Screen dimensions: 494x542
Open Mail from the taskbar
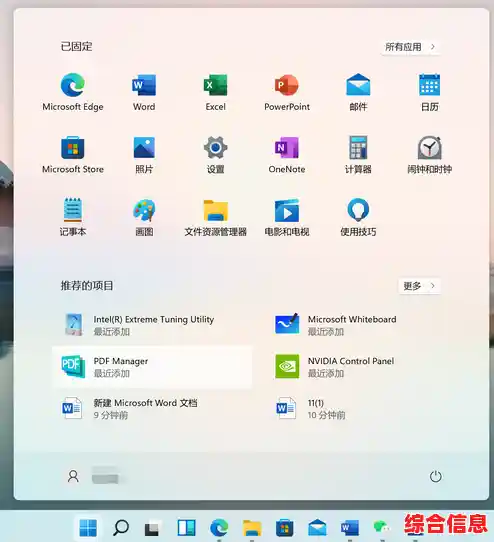click(317, 528)
